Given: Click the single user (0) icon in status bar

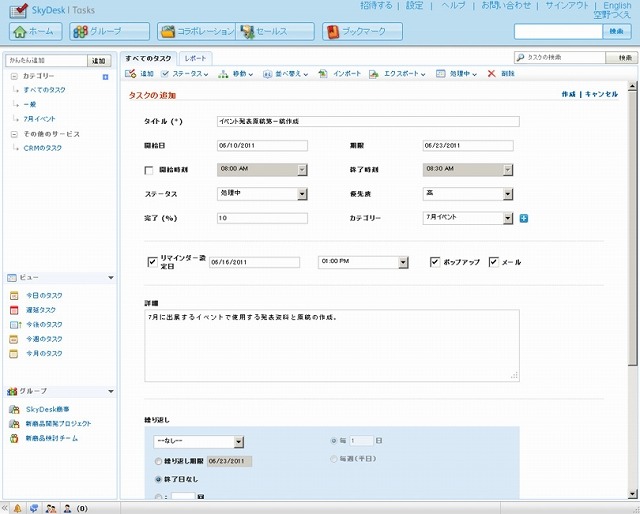Looking at the screenshot, I should [x=67, y=508].
